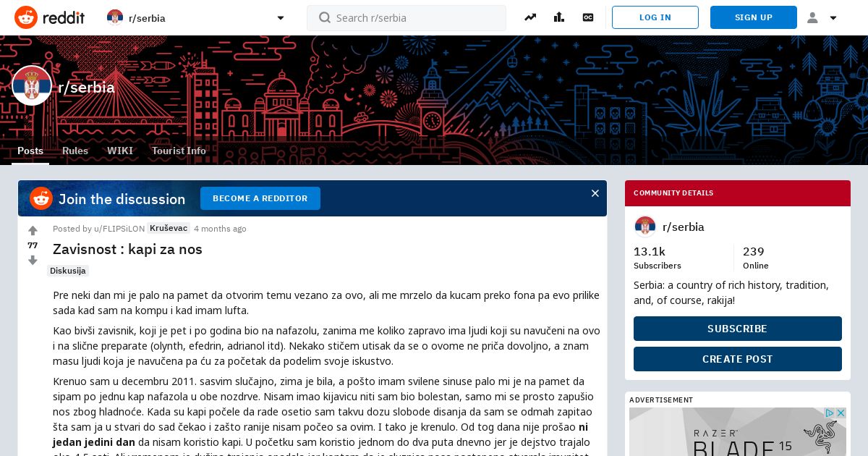Viewport: 868px width, 456px height.
Task: Click the Kruševac user flair
Action: [x=169, y=229]
